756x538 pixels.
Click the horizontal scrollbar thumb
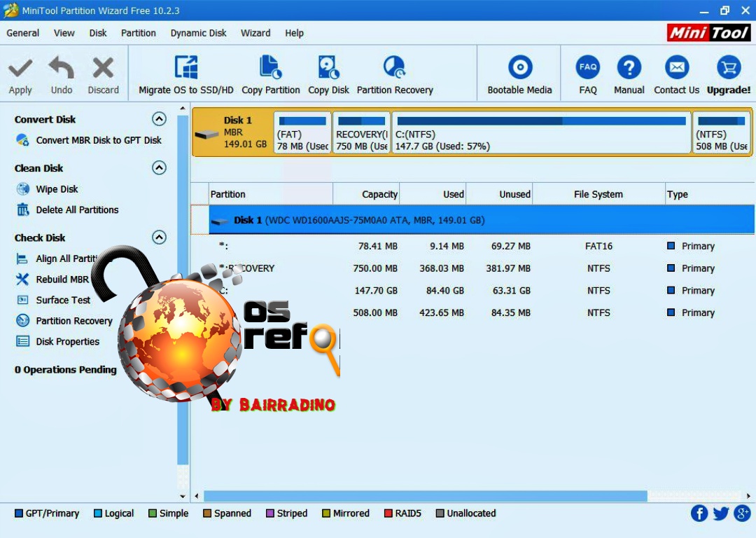426,496
